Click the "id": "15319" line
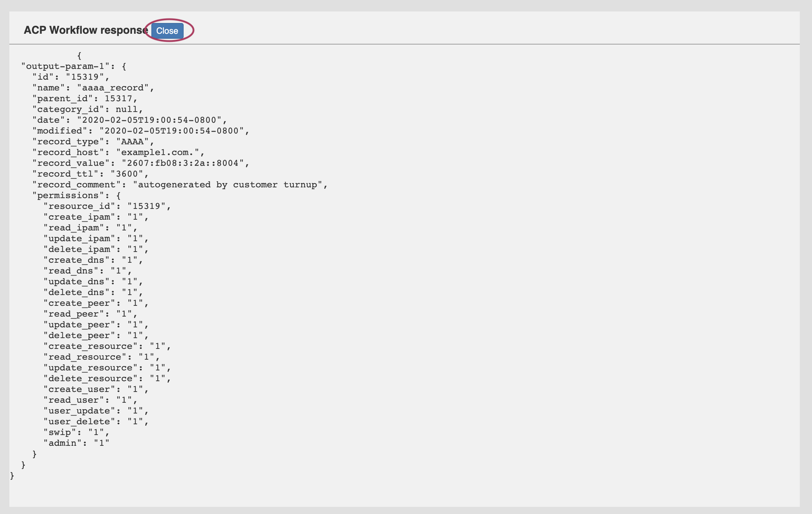This screenshot has height=514, width=812. (71, 77)
